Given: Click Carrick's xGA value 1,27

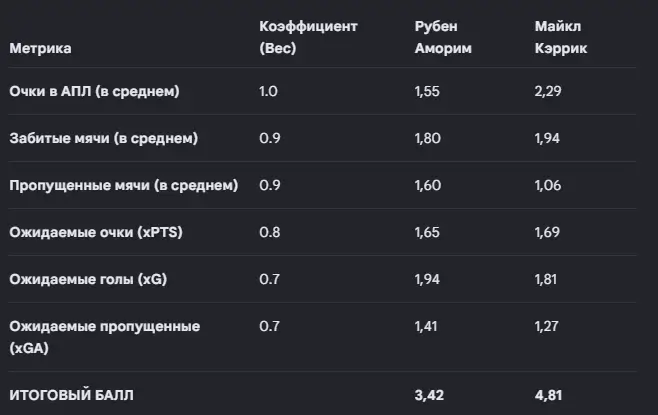Looking at the screenshot, I should (x=546, y=326).
